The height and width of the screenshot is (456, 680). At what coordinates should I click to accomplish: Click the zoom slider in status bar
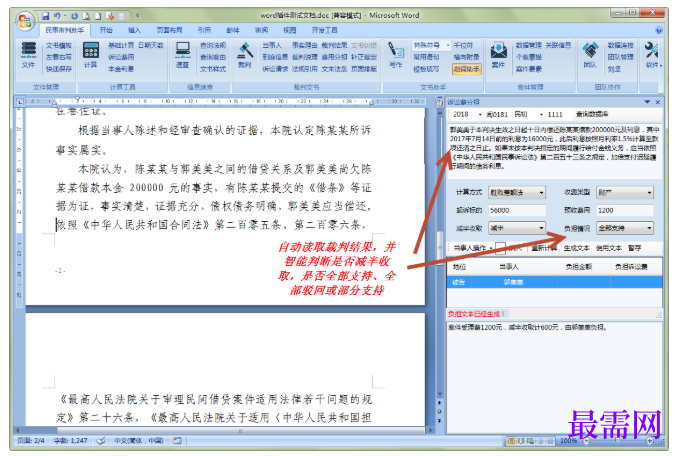[618, 441]
